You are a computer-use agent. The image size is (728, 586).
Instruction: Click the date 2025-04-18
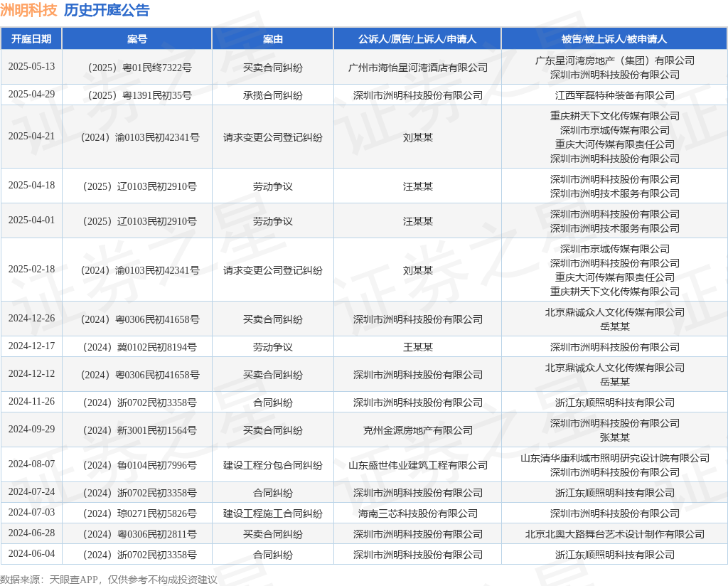coord(31,186)
